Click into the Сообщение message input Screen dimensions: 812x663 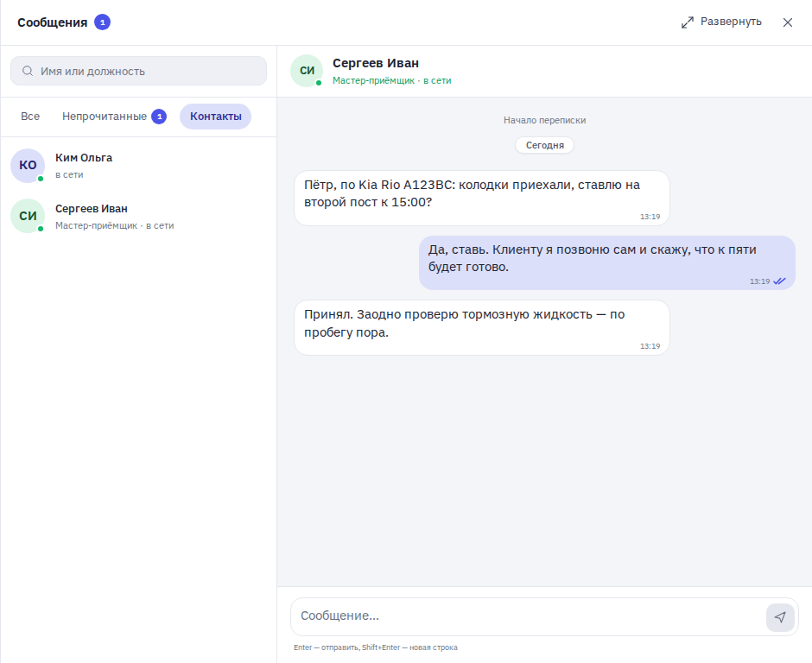(528, 616)
